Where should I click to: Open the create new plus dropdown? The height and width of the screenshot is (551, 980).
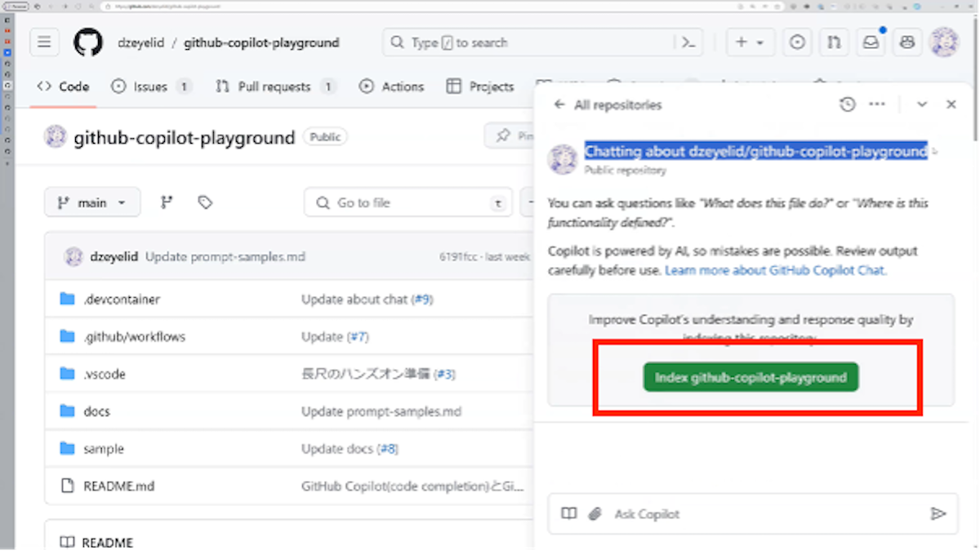pos(749,42)
